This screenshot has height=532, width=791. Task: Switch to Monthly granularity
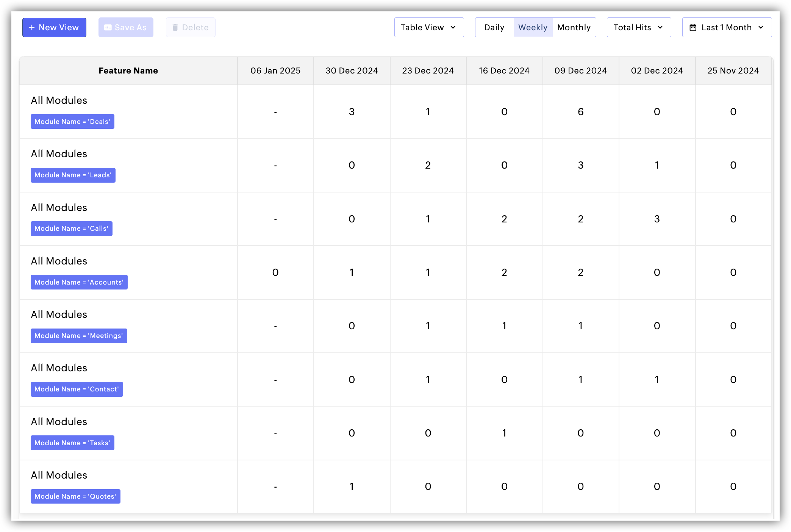pos(574,28)
